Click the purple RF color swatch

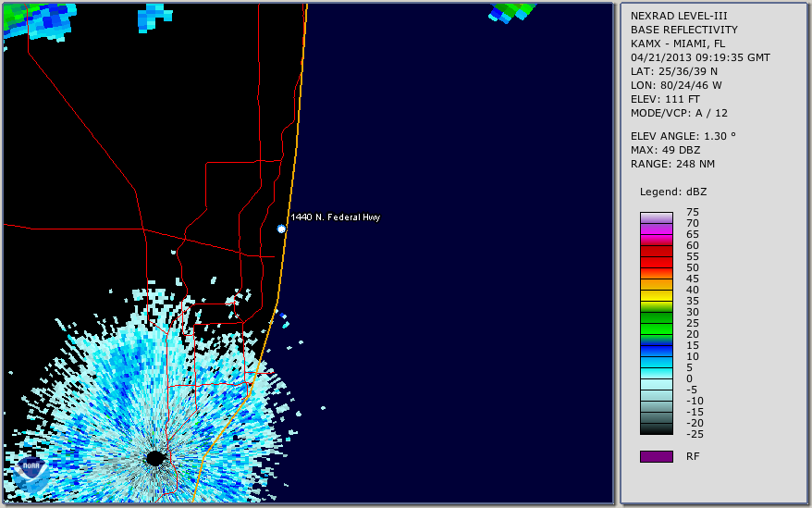(657, 456)
